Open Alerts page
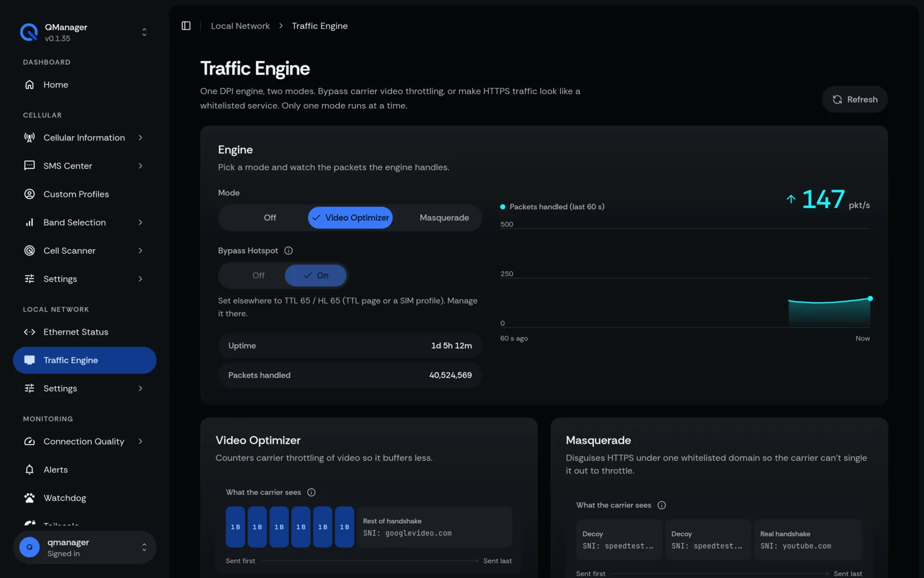 [84, 470]
